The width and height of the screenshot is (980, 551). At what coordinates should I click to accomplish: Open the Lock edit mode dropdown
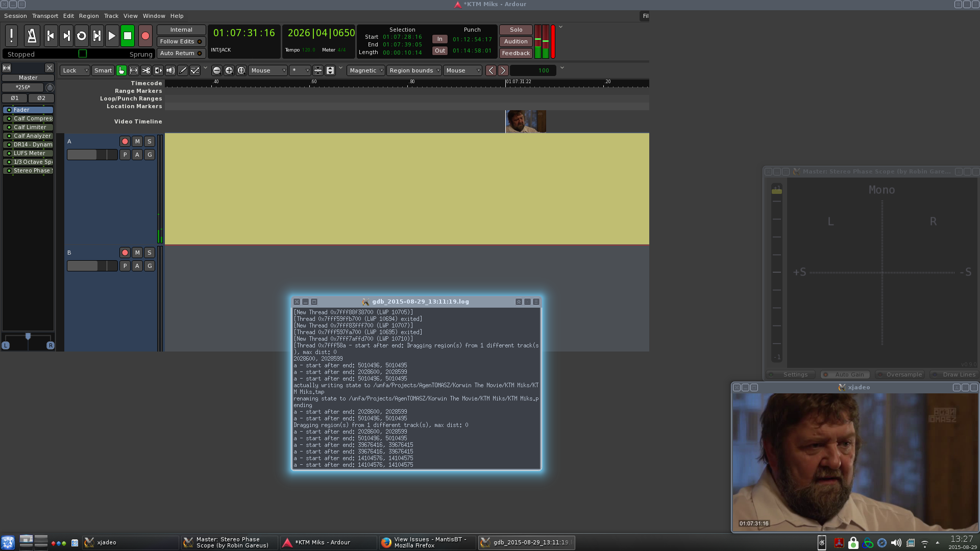click(x=75, y=70)
